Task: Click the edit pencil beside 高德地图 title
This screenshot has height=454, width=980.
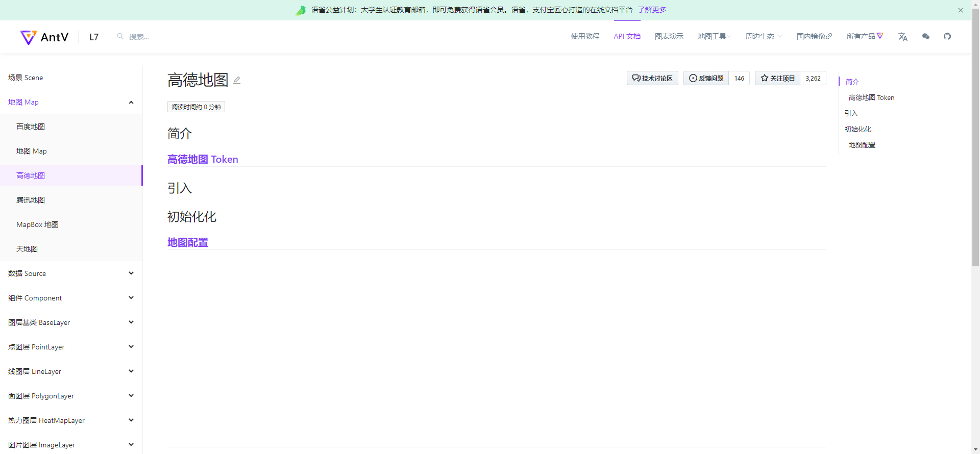Action: (237, 80)
